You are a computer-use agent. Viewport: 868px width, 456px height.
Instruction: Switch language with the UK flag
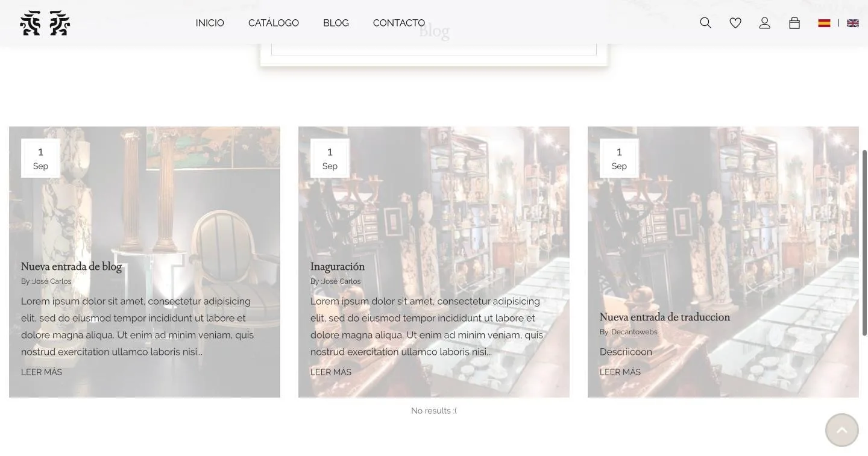click(852, 23)
